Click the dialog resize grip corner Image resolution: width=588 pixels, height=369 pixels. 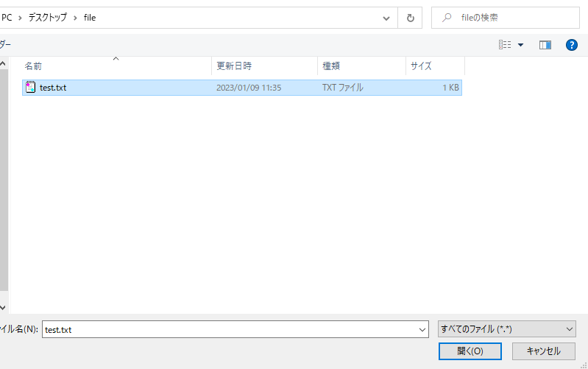(x=584, y=365)
